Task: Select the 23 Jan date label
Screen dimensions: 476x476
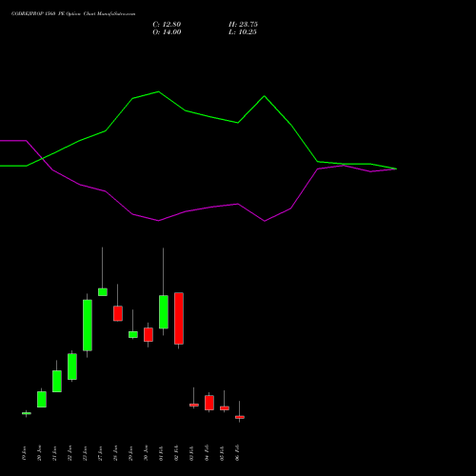Action: pos(86,453)
